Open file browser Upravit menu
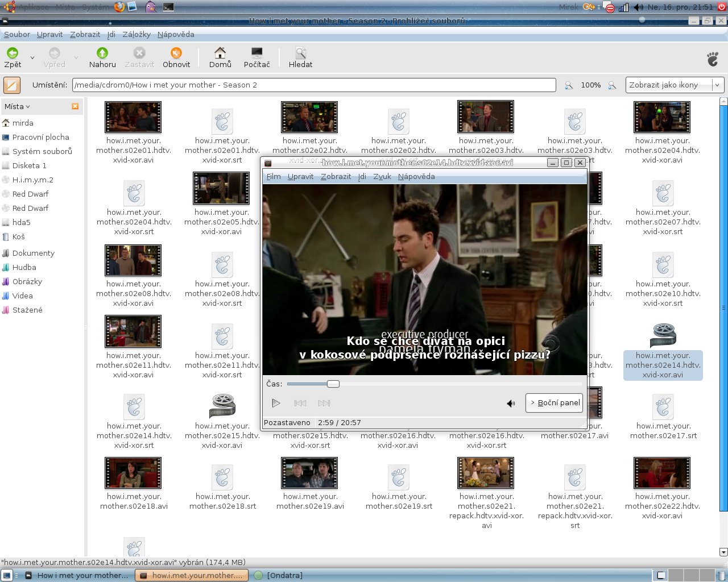This screenshot has height=582, width=728. click(49, 34)
